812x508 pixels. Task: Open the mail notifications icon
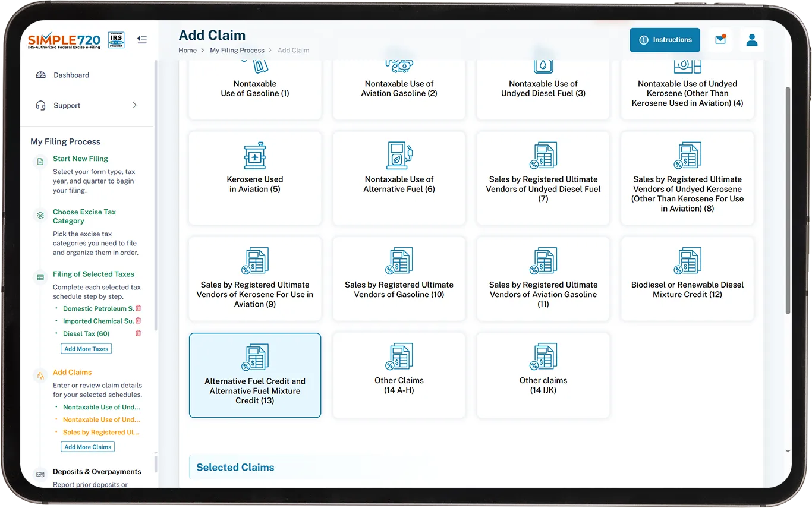pyautogui.click(x=720, y=40)
